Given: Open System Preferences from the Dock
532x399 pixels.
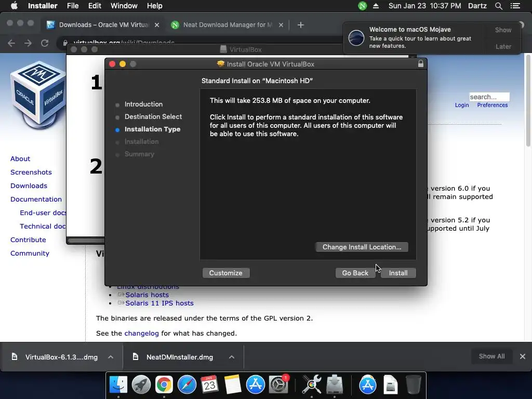Looking at the screenshot, I should point(278,384).
